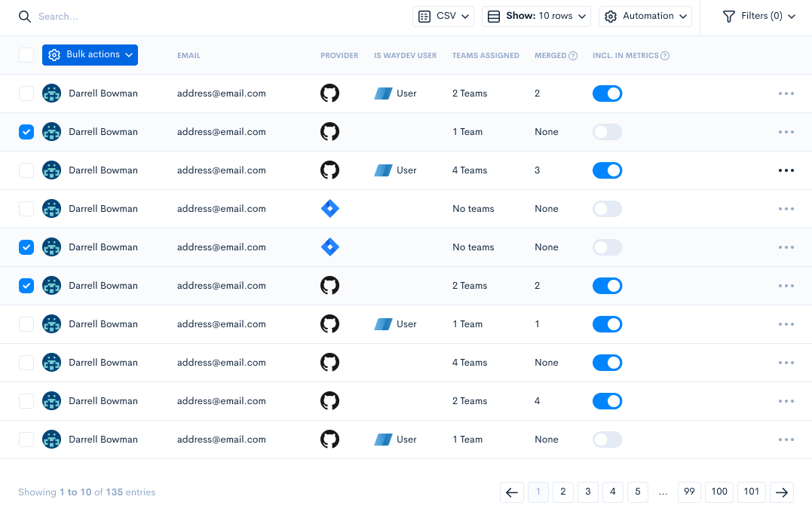This screenshot has width=812, height=521.
Task: Go to page 2
Action: 563,492
